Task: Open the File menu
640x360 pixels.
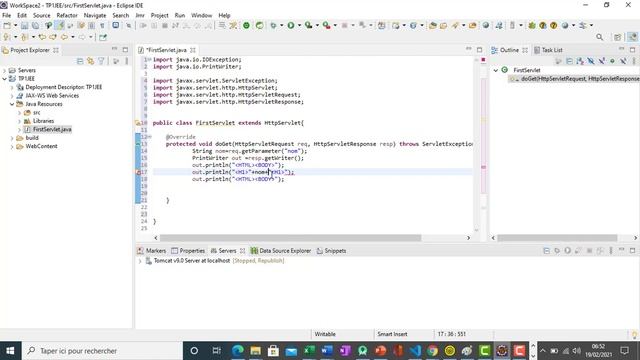Action: (x=7, y=15)
